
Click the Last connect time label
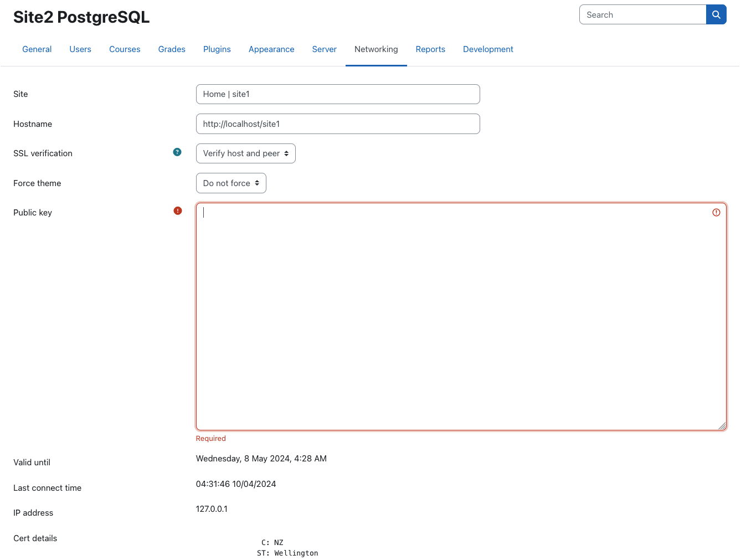coord(47,488)
